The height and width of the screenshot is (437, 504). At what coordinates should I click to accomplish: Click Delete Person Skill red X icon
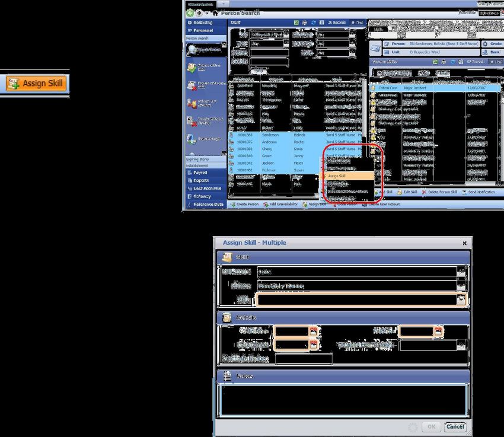click(x=424, y=192)
